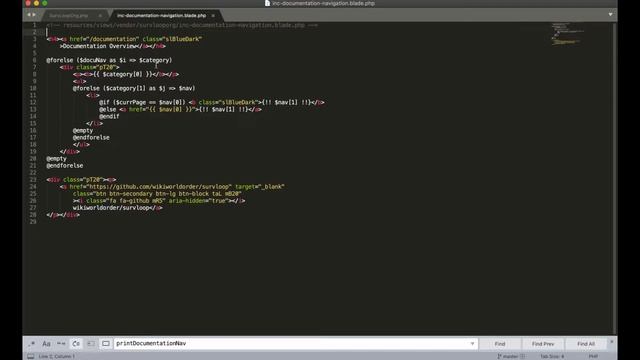This screenshot has height=360, width=640.
Task: Click the git master branch status indicator
Action: click(510, 356)
